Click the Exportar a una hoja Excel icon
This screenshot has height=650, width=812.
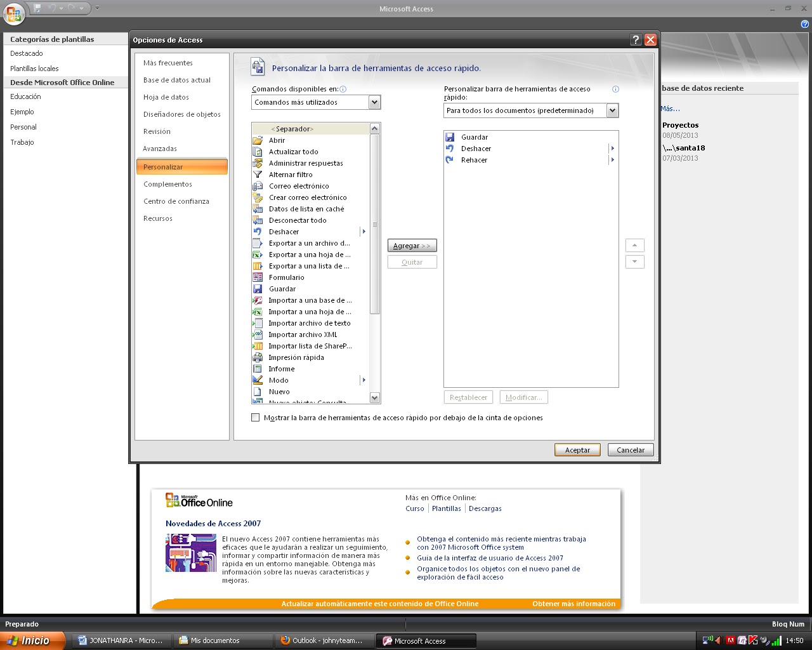coord(258,255)
